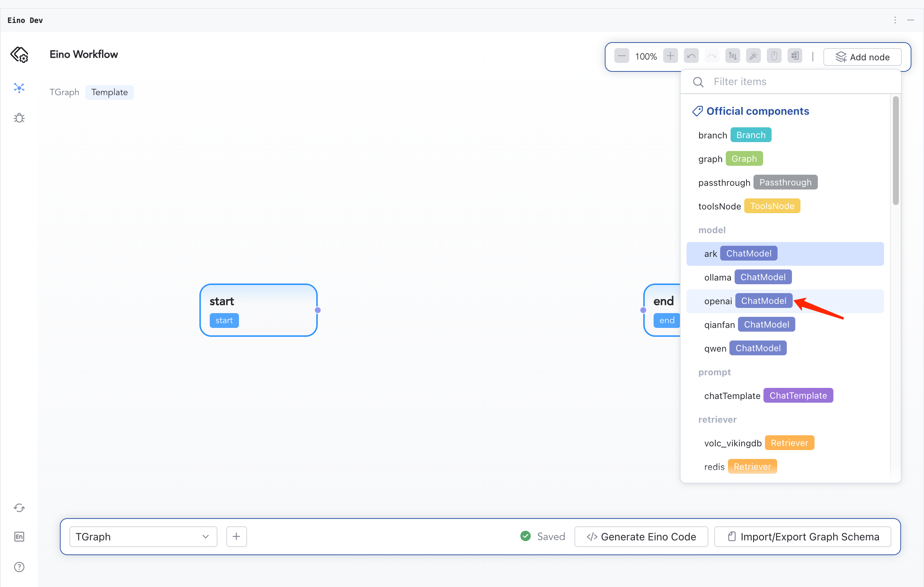
Task: Open the debug bug icon in sidebar
Action: pyautogui.click(x=19, y=118)
